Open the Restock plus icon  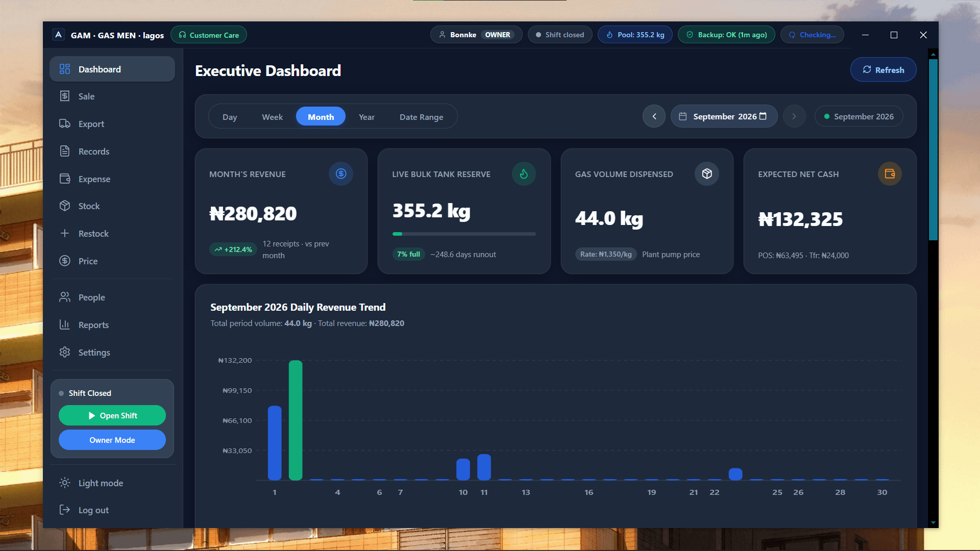click(x=65, y=234)
